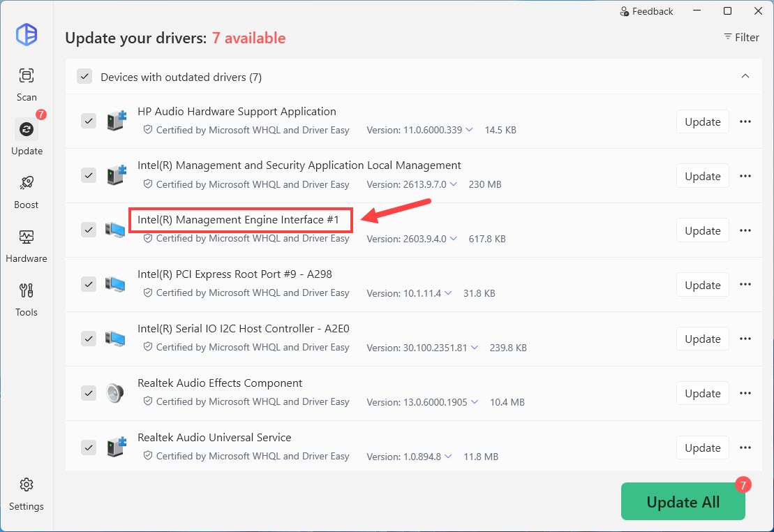Viewport: 774px width, 532px height.
Task: Minimize the Driver Easy window
Action: pos(697,11)
